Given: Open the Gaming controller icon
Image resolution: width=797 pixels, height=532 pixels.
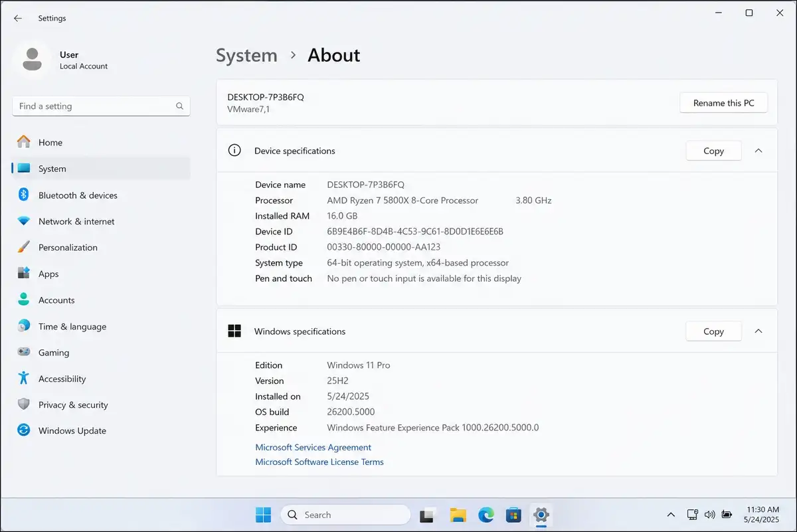Looking at the screenshot, I should coord(24,352).
